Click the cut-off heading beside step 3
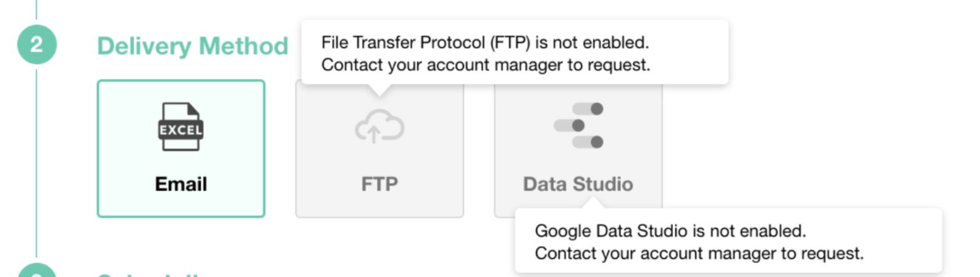The width and height of the screenshot is (980, 277). 148,274
